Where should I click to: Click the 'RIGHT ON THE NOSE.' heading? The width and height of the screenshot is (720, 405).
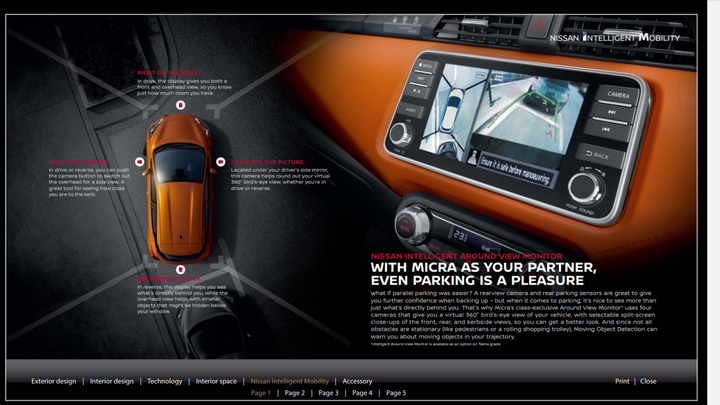(168, 73)
